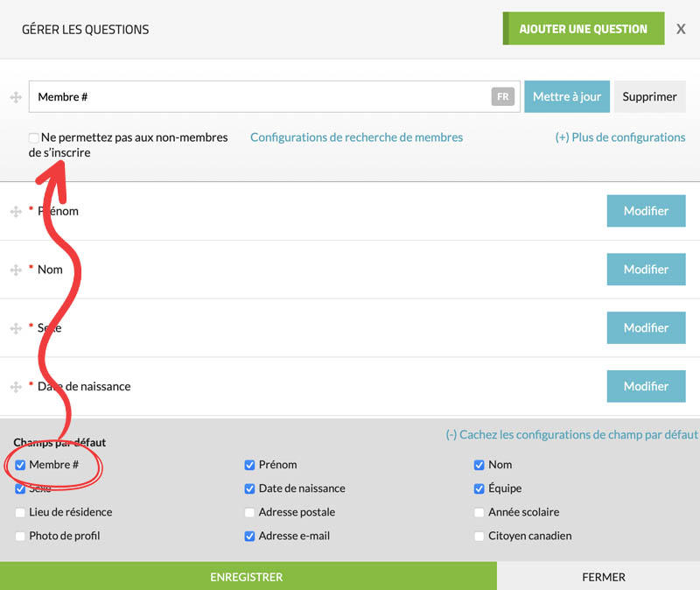
Task: Click into the 'Membre #' text field
Action: coord(262,97)
